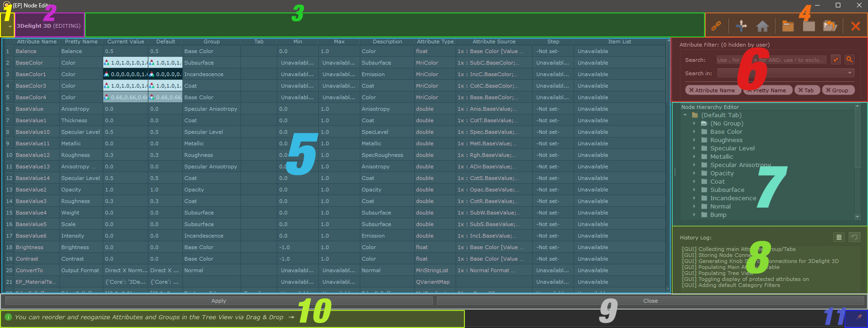Remove the Tab filter tag
Screen dimensions: 868x328
(801, 90)
